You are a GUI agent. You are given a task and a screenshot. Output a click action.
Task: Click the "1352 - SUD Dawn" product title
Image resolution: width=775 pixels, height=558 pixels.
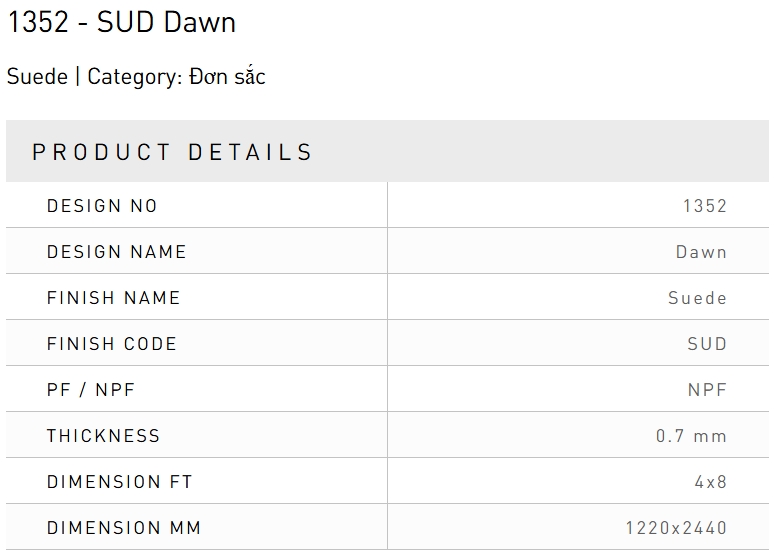pyautogui.click(x=121, y=23)
